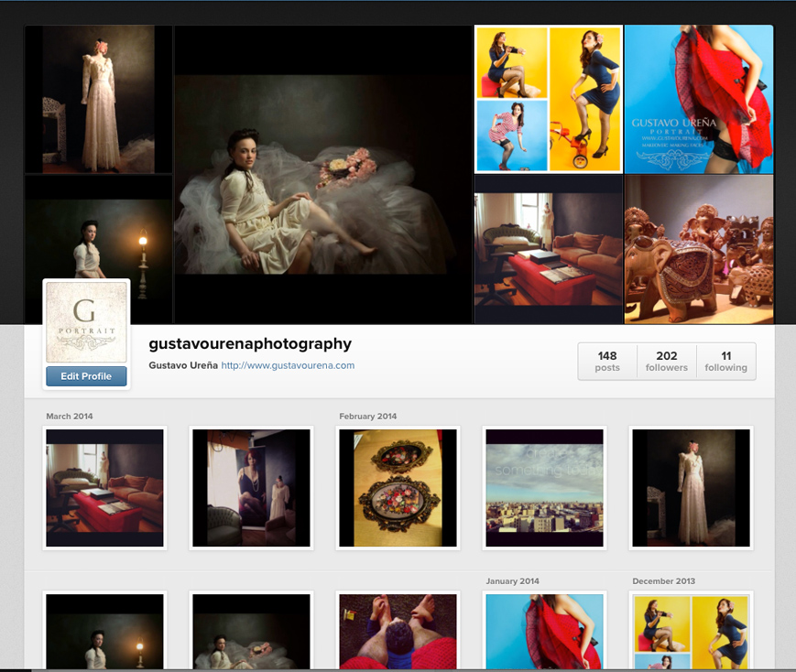Open January 2014 red dress photo thumbnail
The image size is (796, 672).
(544, 631)
